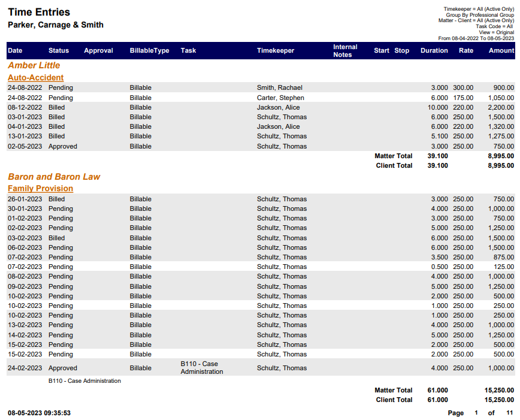Click the Pending status in the 30-01-2023 row
The width and height of the screenshot is (520, 420).
tap(61, 209)
